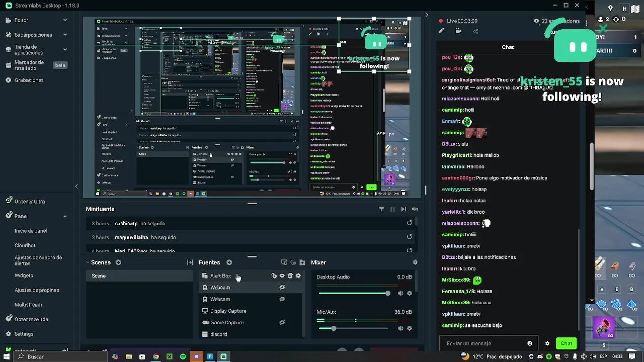Filter the Minifuente events
The height and width of the screenshot is (362, 644).
[381, 209]
